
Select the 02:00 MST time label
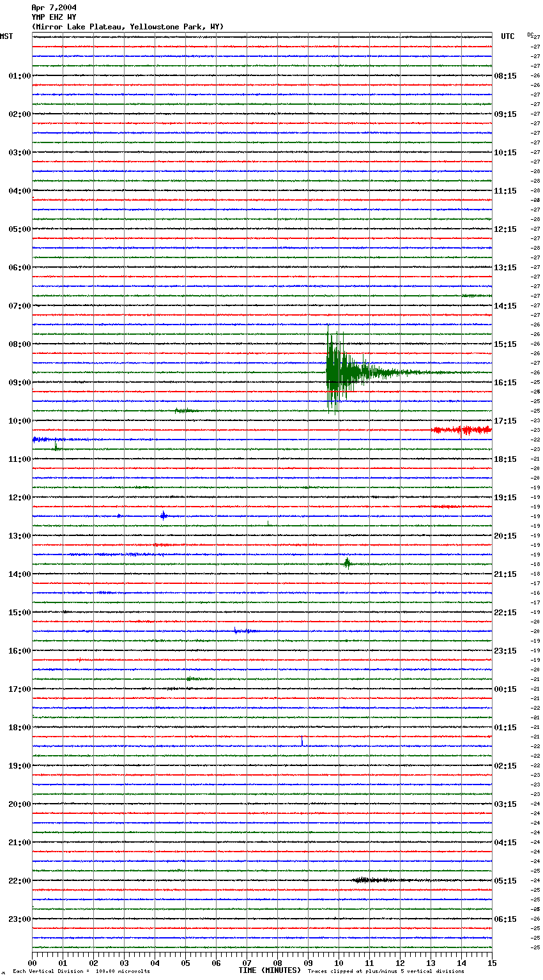coord(20,114)
